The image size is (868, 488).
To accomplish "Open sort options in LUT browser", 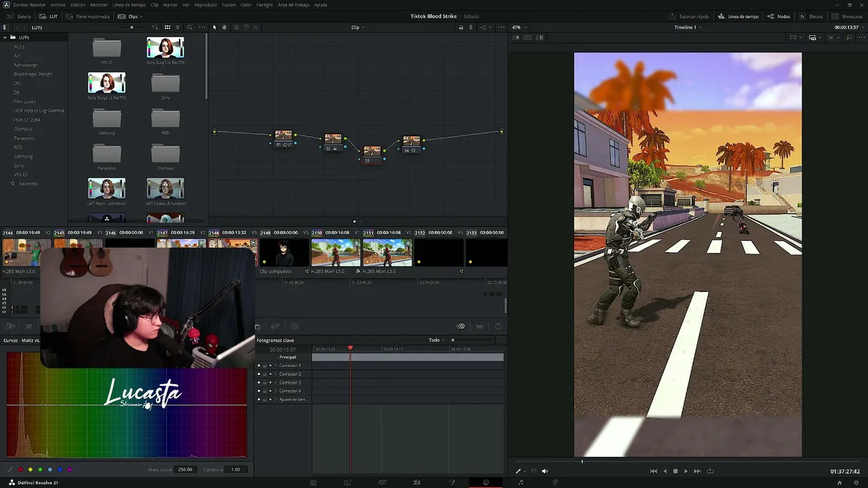I will (x=156, y=27).
